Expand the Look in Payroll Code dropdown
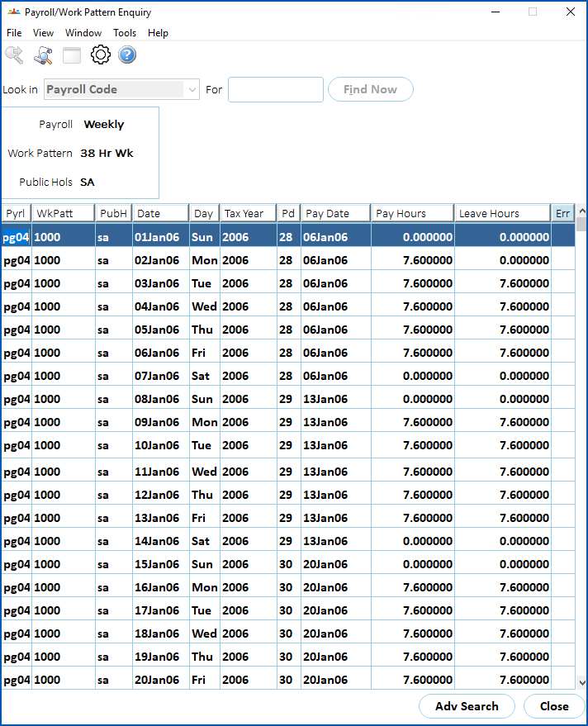Screen dimensions: 588x726 click(192, 89)
